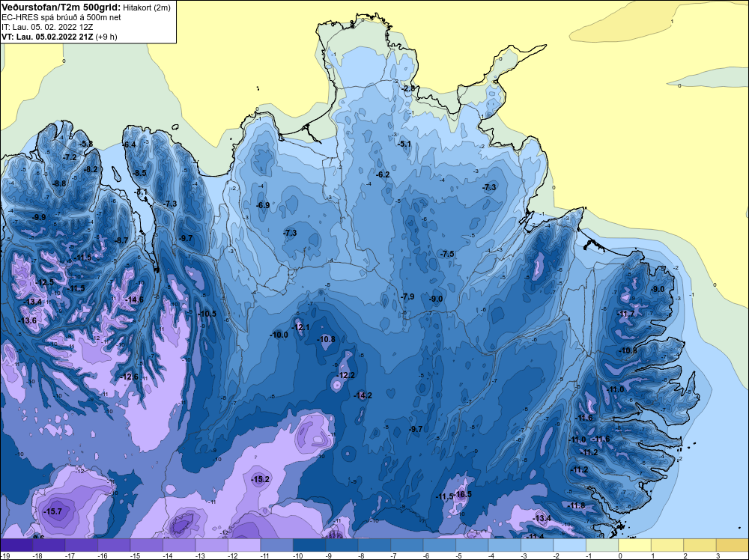Screen dimensions: 749x560
Task: Click the -2.8 temperature value
Action: [x=409, y=88]
